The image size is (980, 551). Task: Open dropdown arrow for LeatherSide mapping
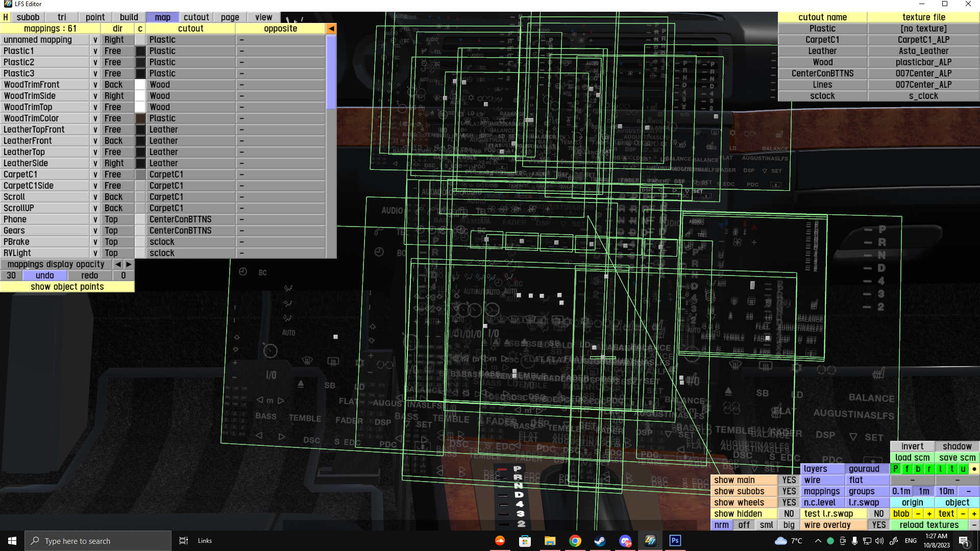(95, 163)
